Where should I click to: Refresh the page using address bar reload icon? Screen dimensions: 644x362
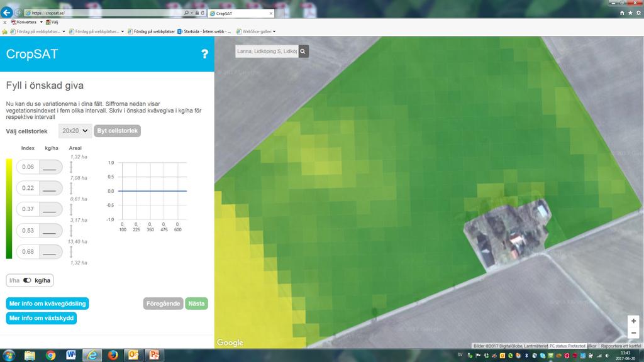pos(203,13)
